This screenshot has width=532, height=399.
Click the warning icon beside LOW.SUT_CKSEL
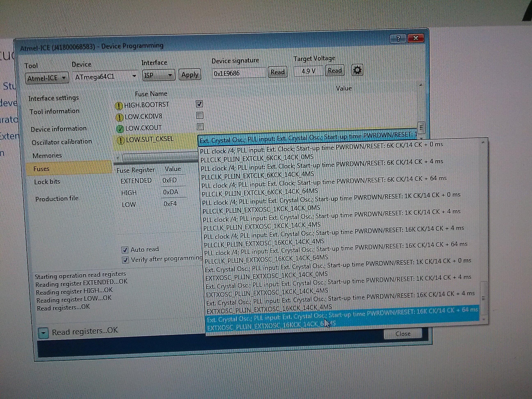(x=121, y=140)
